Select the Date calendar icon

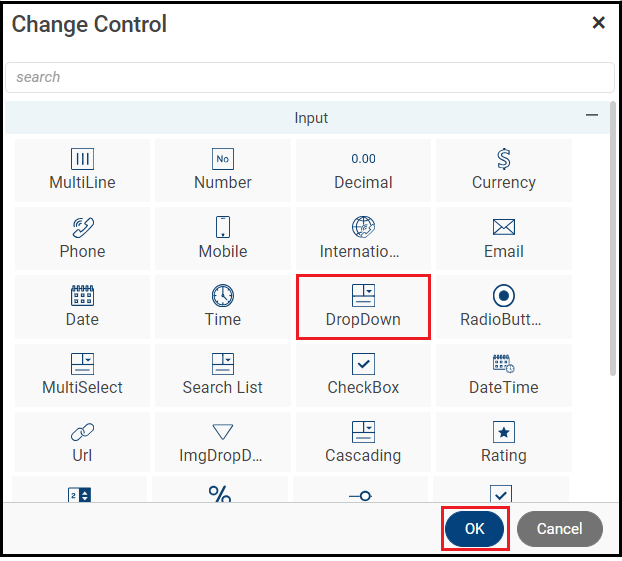pos(82,295)
